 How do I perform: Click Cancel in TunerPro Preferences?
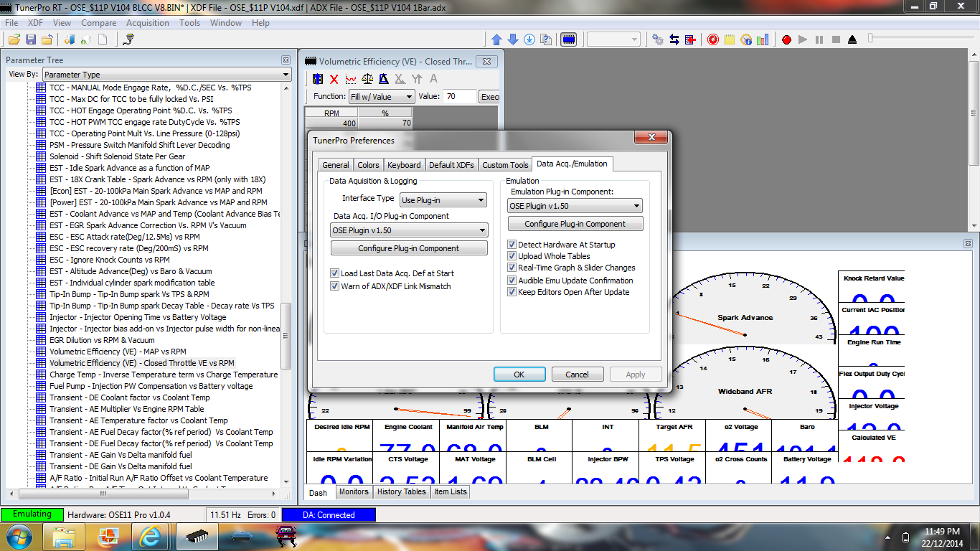578,375
